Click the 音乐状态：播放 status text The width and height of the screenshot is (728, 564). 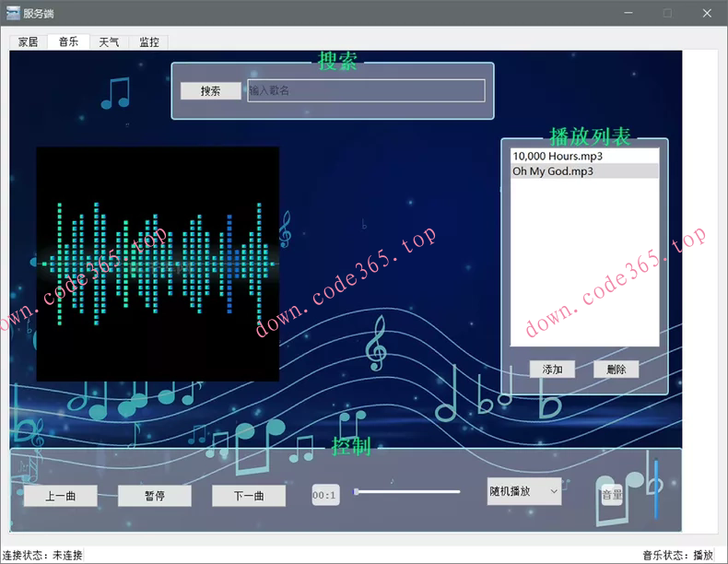point(678,555)
